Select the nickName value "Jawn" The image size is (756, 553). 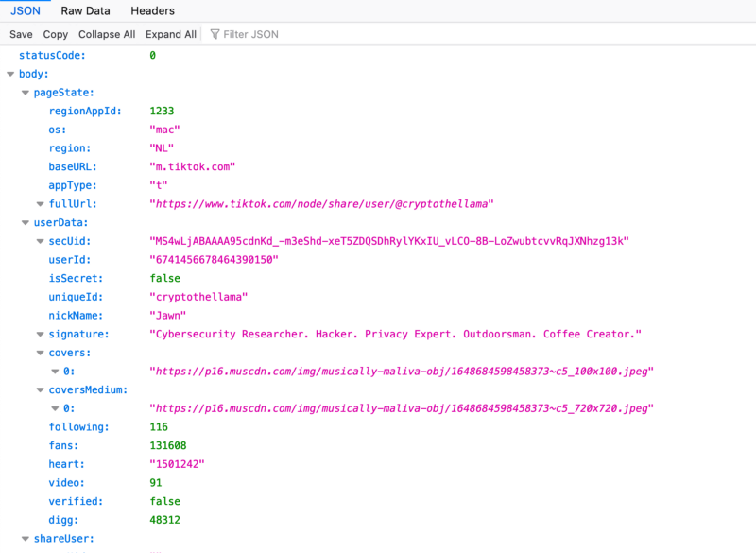(168, 316)
